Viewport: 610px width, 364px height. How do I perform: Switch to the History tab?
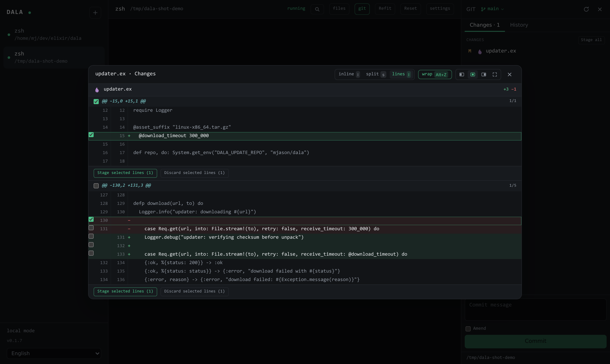pyautogui.click(x=519, y=25)
